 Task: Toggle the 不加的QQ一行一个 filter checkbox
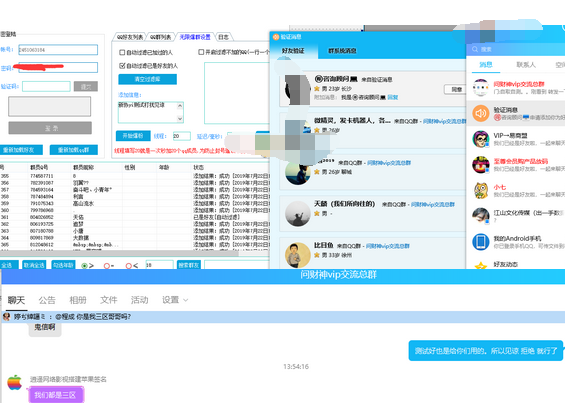coord(201,52)
